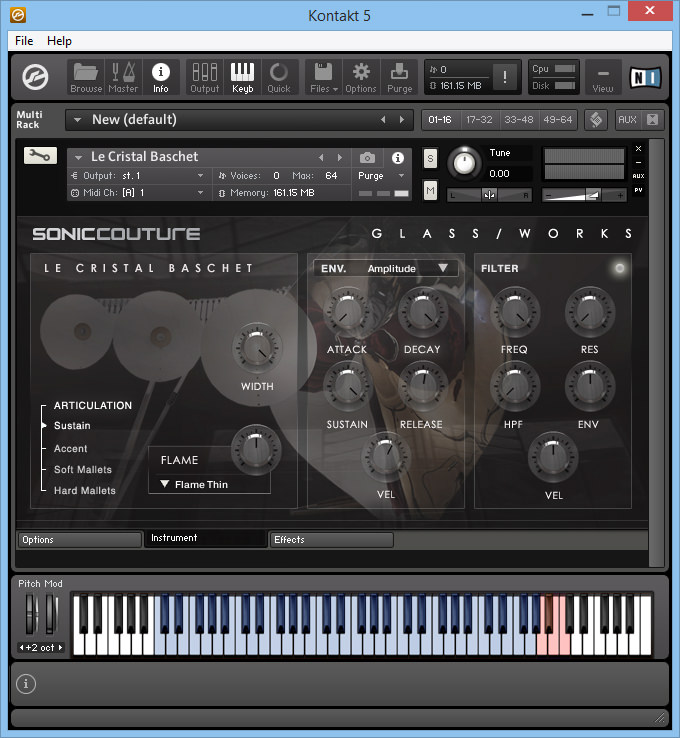Image resolution: width=680 pixels, height=738 pixels.
Task: Switch to the Effects tab
Action: coord(331,539)
